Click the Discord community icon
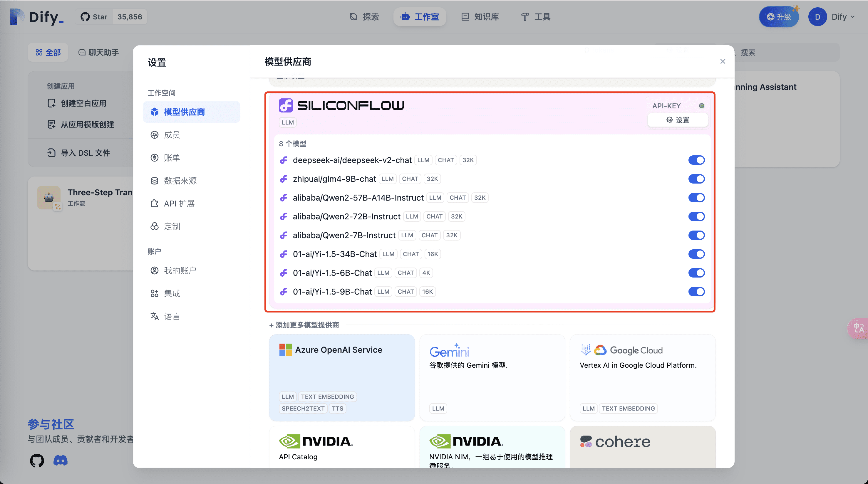Screen dimensions: 868x484 pyautogui.click(x=61, y=461)
